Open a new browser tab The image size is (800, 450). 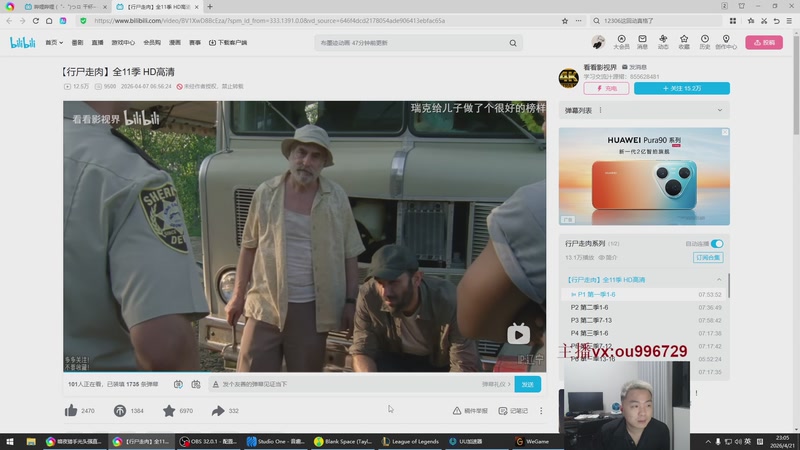[210, 7]
